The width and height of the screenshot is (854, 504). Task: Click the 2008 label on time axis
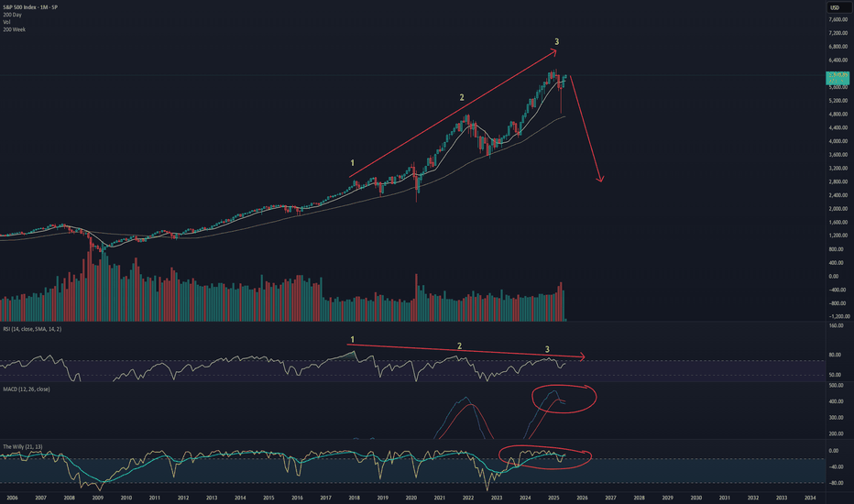click(x=69, y=498)
